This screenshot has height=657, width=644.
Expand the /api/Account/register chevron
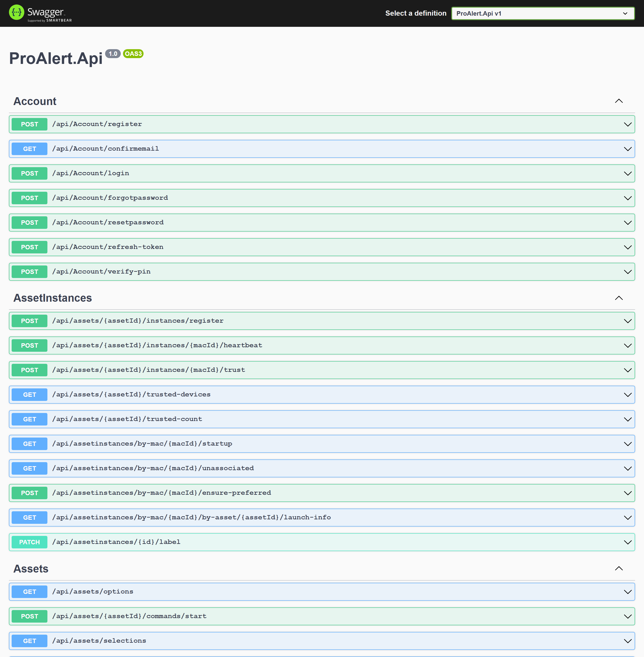coord(628,124)
